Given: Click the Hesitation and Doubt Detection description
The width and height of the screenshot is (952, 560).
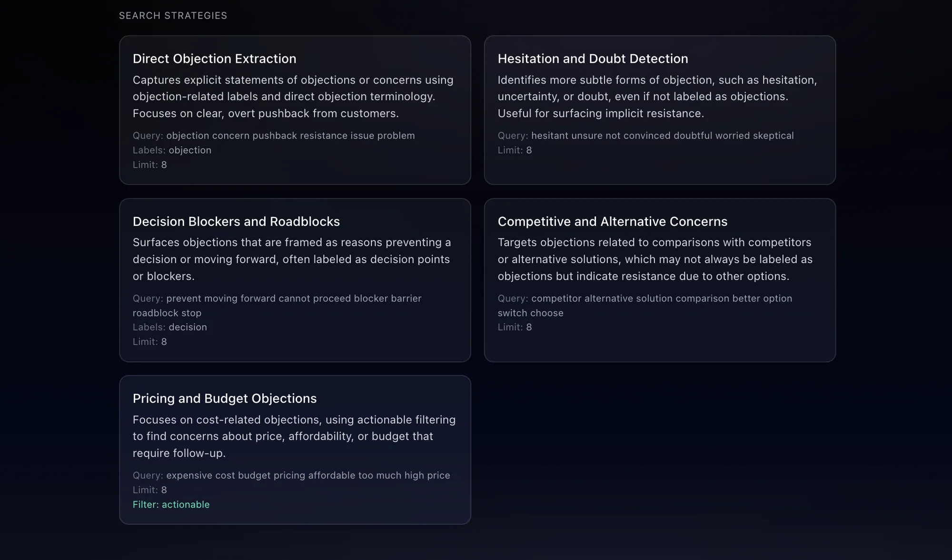Looking at the screenshot, I should pos(657,97).
